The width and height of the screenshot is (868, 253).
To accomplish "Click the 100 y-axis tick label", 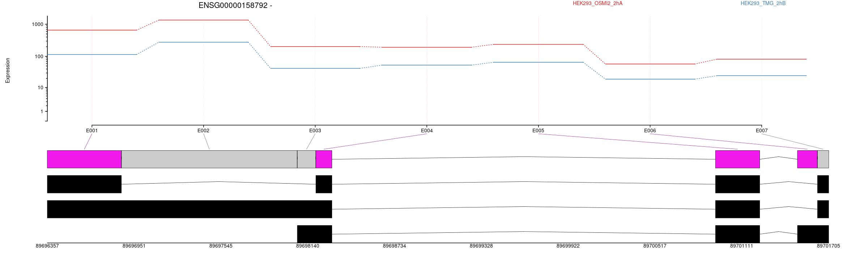I will point(39,56).
